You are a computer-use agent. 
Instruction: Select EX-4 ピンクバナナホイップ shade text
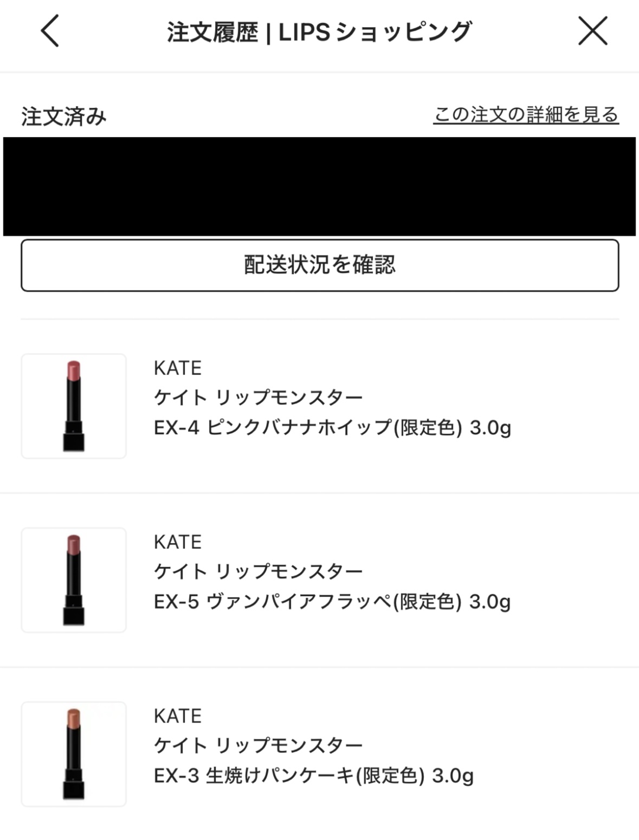[332, 428]
